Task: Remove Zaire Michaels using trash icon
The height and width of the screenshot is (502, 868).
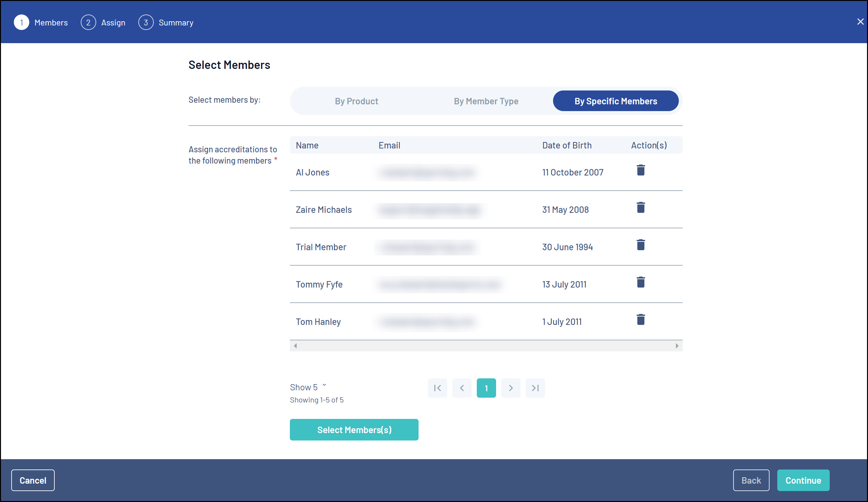Action: [640, 208]
